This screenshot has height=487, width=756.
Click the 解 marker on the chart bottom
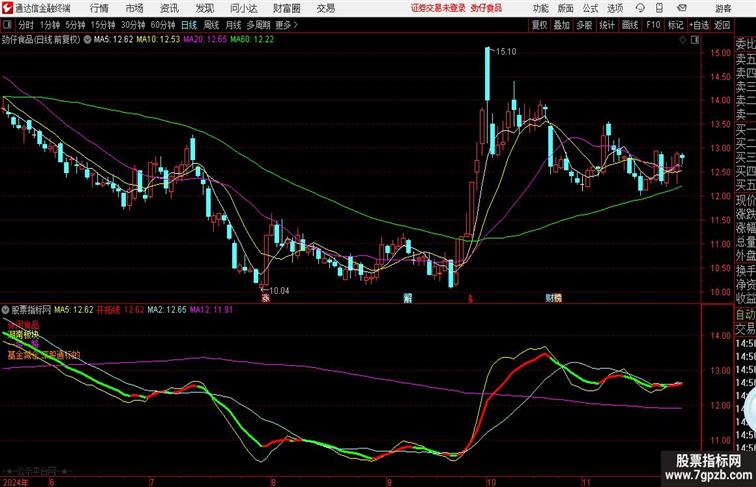[407, 298]
